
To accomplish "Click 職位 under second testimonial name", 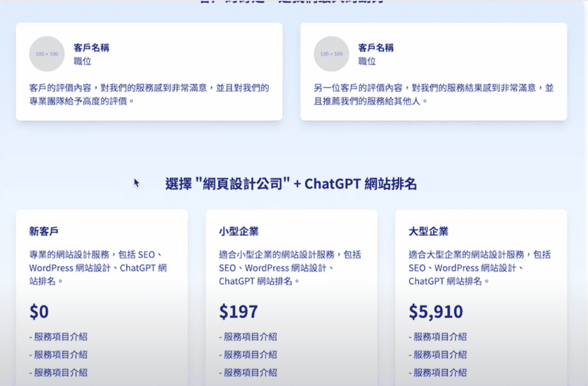I will [x=367, y=61].
